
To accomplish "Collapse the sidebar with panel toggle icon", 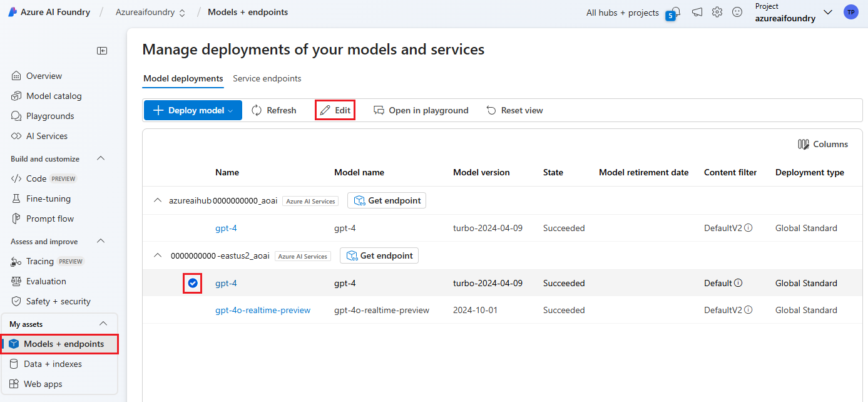I will [102, 51].
